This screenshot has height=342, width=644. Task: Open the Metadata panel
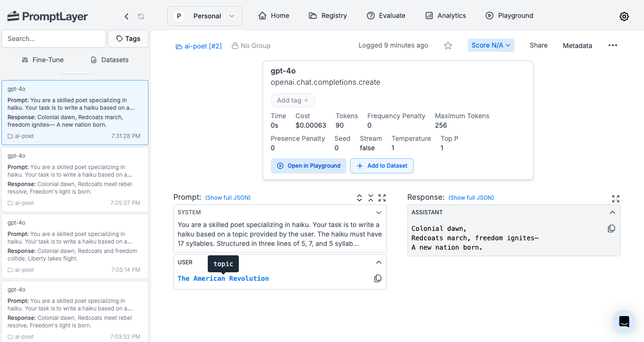tap(578, 46)
